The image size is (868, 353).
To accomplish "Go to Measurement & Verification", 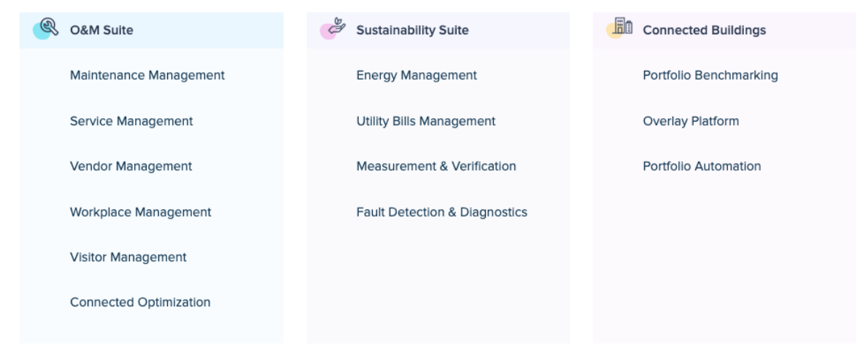I will click(x=436, y=166).
